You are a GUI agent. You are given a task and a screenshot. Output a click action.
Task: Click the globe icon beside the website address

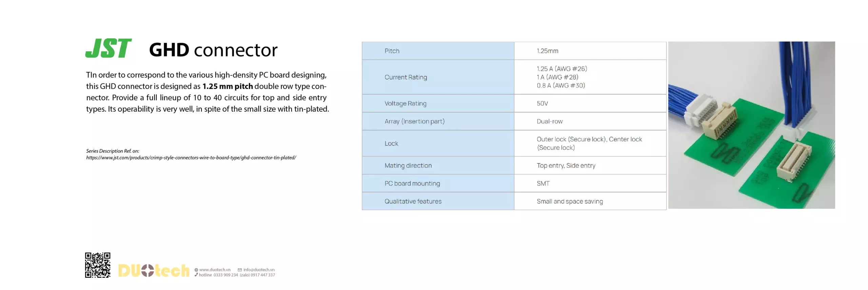196,270
